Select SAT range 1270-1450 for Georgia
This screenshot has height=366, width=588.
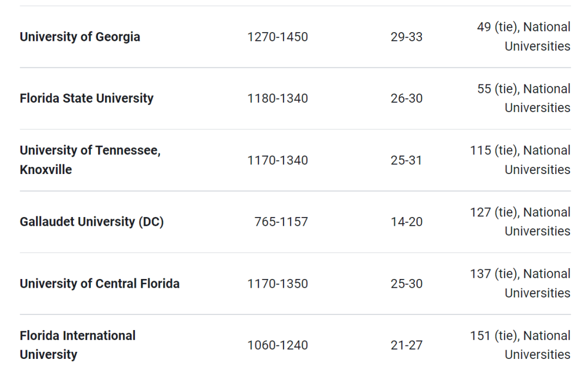(x=278, y=37)
